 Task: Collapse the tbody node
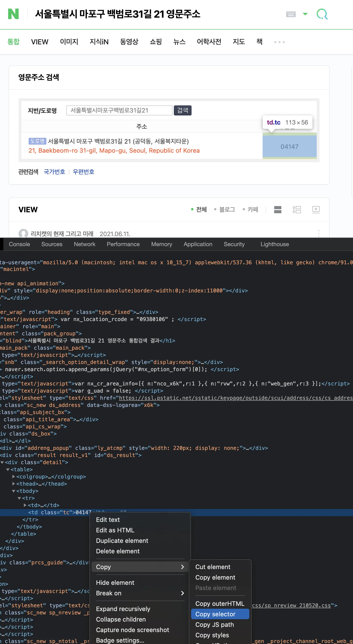14,491
